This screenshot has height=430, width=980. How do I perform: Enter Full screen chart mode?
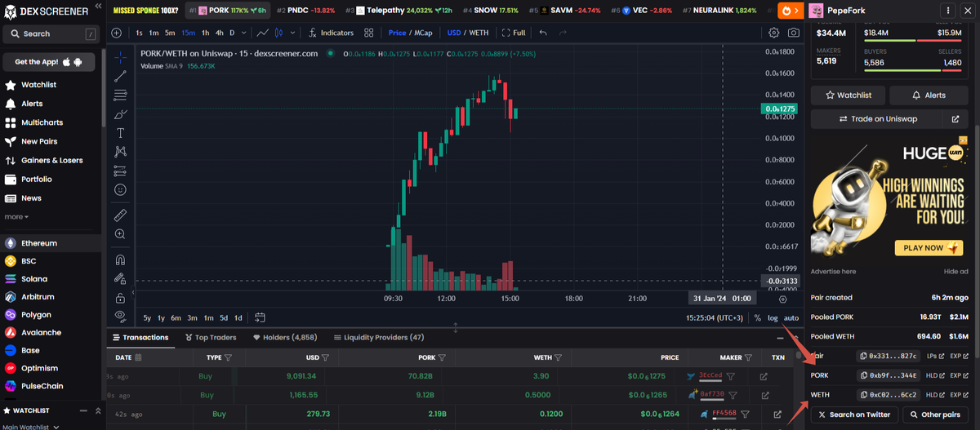pyautogui.click(x=514, y=33)
